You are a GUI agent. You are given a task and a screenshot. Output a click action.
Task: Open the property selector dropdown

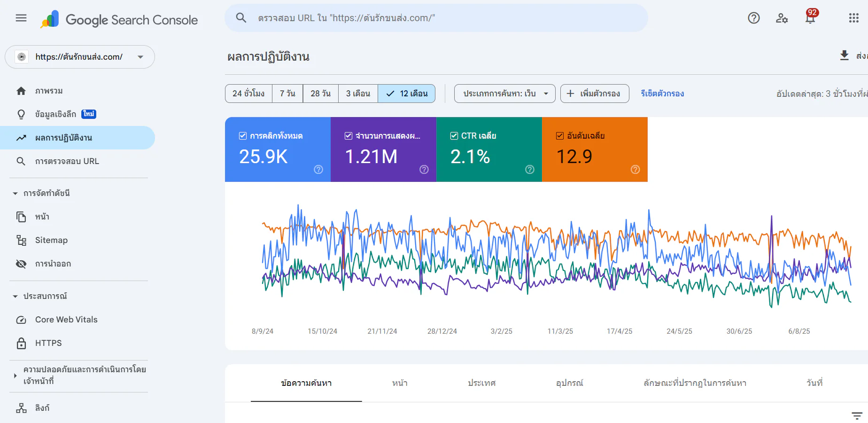80,57
